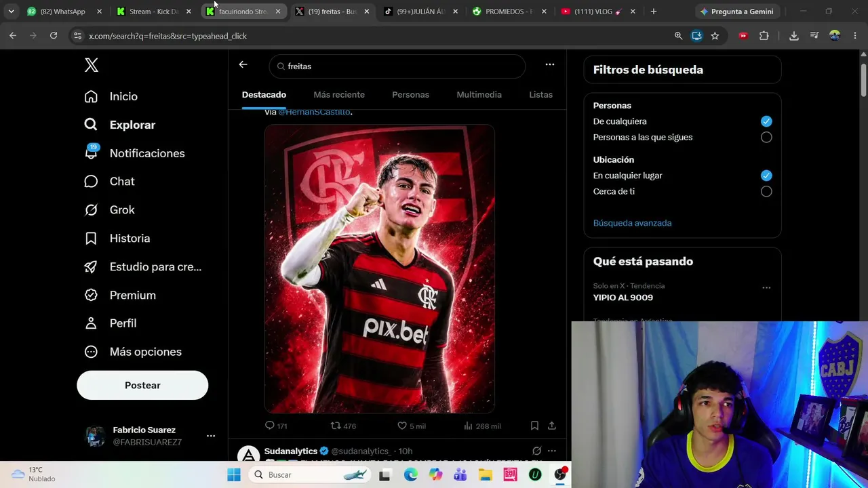Reload the page in Chrome
The width and height of the screenshot is (868, 488).
(x=54, y=35)
